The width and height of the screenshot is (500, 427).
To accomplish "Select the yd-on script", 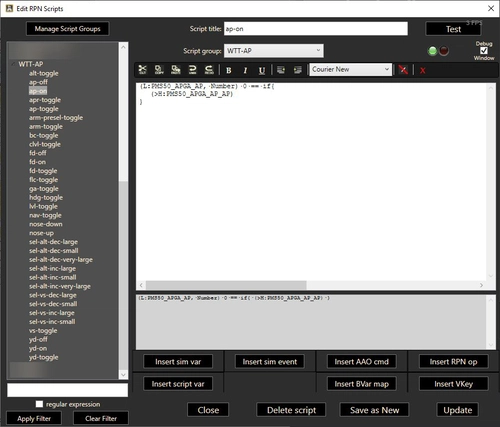I will (38, 348).
